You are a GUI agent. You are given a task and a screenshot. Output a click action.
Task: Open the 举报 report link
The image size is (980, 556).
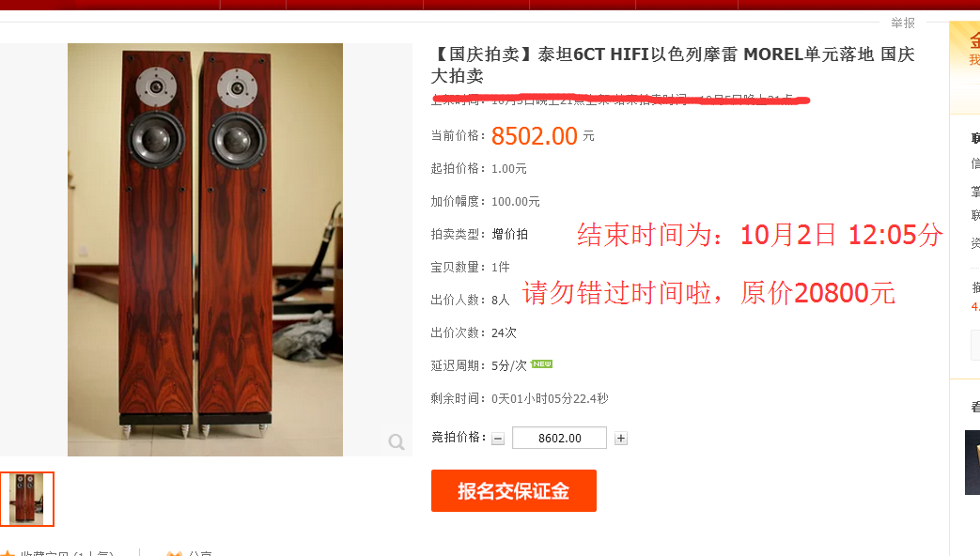click(x=903, y=23)
